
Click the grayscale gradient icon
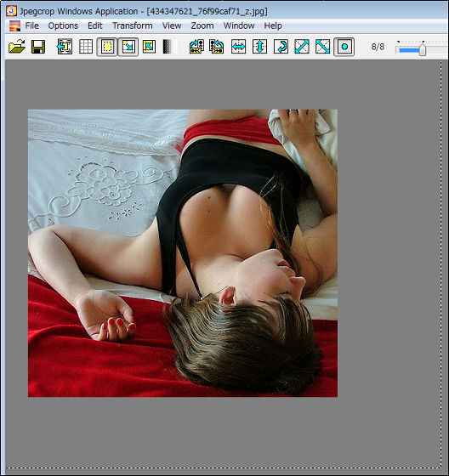pyautogui.click(x=168, y=47)
